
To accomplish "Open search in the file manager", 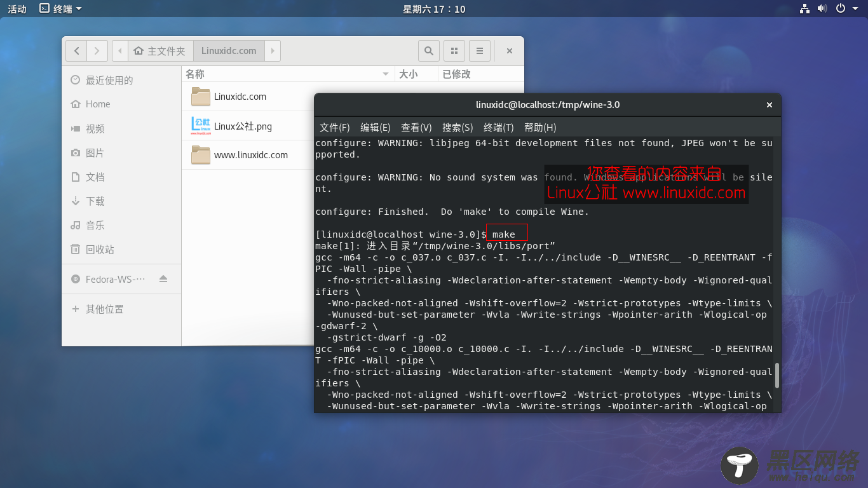I will click(x=429, y=51).
